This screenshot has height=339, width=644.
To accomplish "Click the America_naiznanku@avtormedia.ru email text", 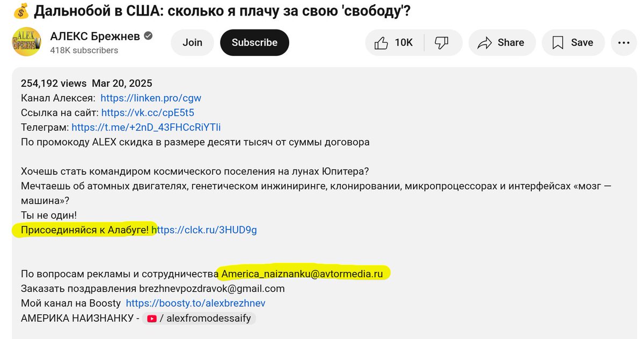I will 302,274.
